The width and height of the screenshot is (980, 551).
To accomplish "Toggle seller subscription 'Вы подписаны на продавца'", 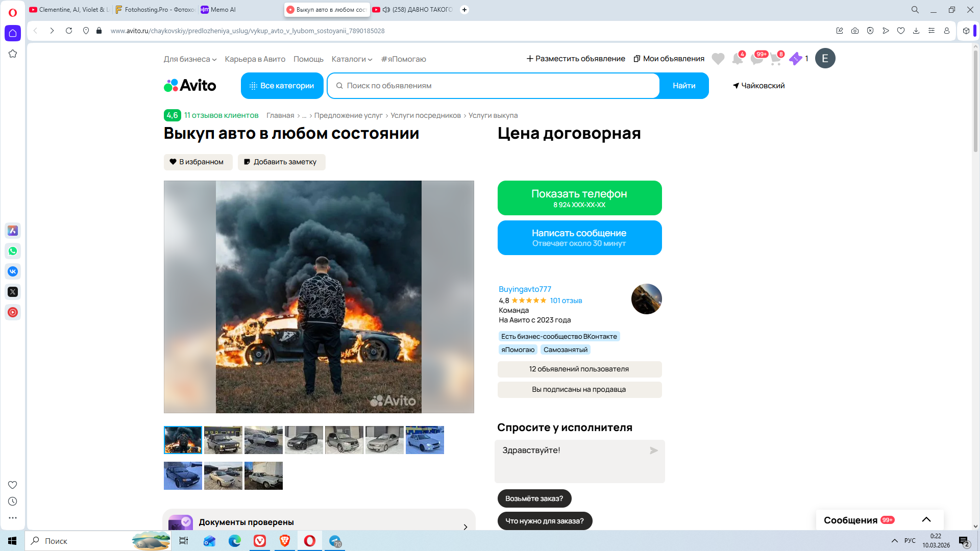I will click(x=579, y=389).
